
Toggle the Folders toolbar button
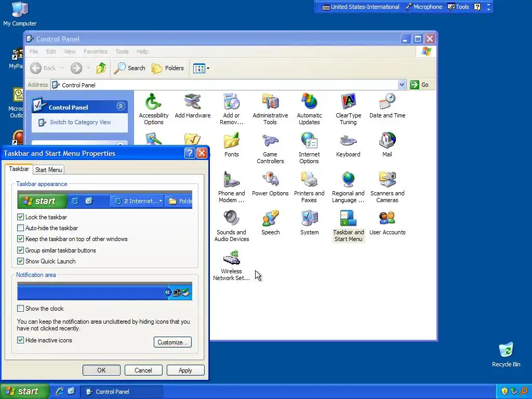pos(168,68)
